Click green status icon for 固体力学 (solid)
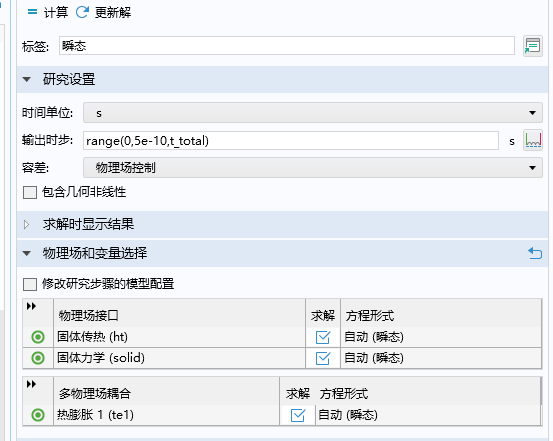Viewport: 553px width, 441px height. coord(38,358)
